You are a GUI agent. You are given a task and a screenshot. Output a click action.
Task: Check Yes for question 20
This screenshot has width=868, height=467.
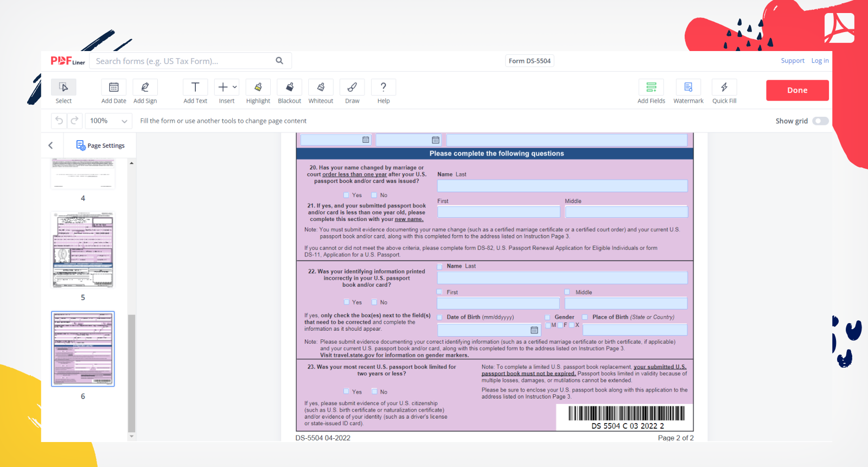347,195
